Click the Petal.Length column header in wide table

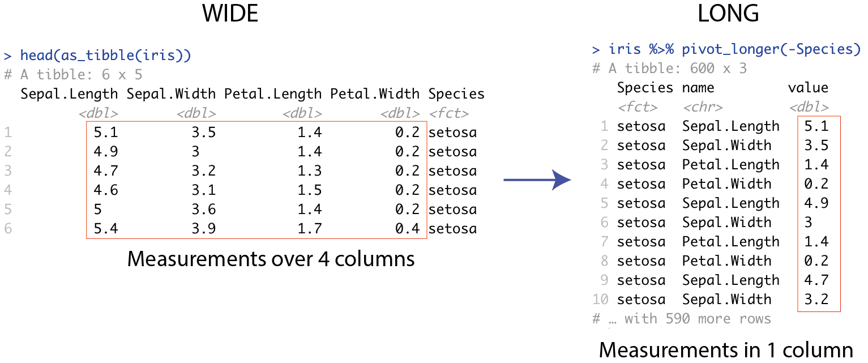273,94
